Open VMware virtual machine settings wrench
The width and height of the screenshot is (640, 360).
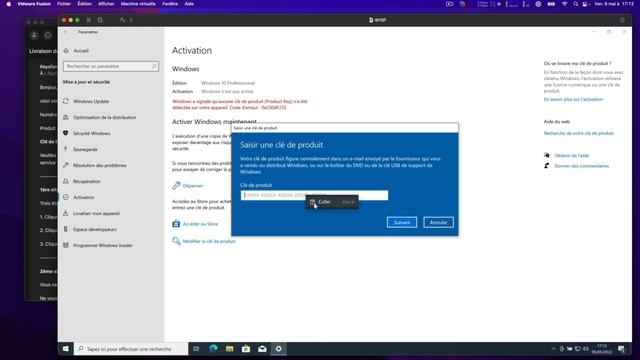[122, 20]
